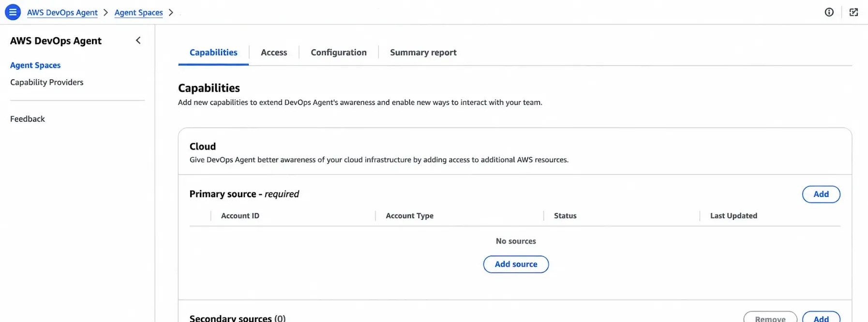Click the Account Type column header
Viewport: 868px width, 322px height.
point(409,216)
